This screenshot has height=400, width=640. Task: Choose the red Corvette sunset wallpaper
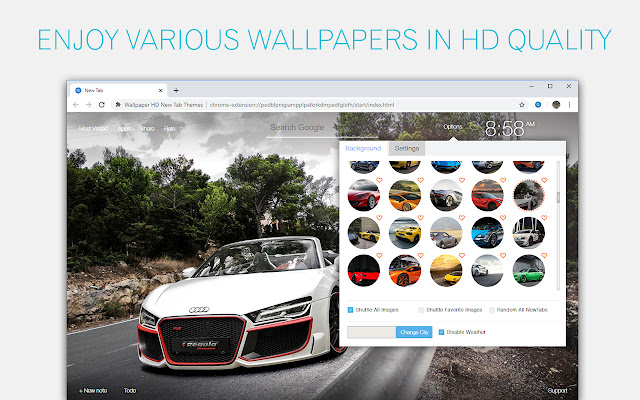pyautogui.click(x=487, y=195)
